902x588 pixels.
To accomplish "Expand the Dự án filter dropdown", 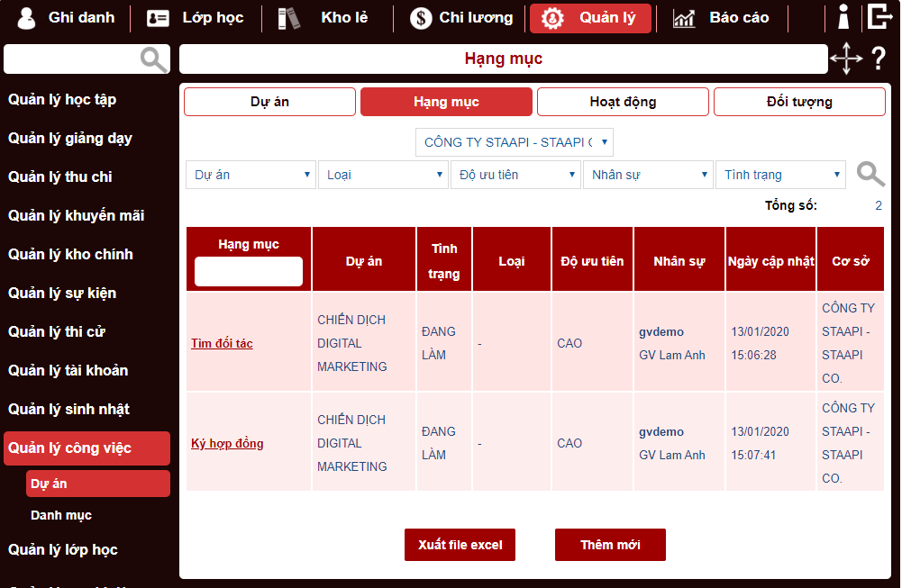I will (x=251, y=175).
